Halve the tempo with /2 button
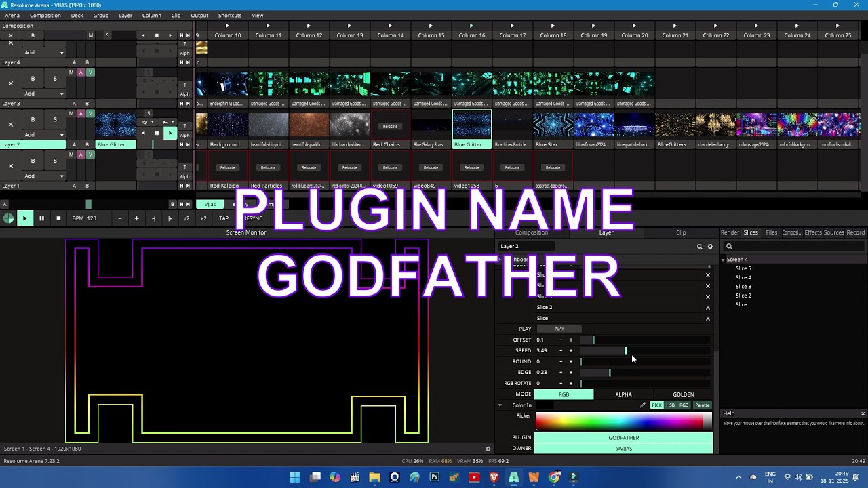This screenshot has width=868, height=488. 186,218
